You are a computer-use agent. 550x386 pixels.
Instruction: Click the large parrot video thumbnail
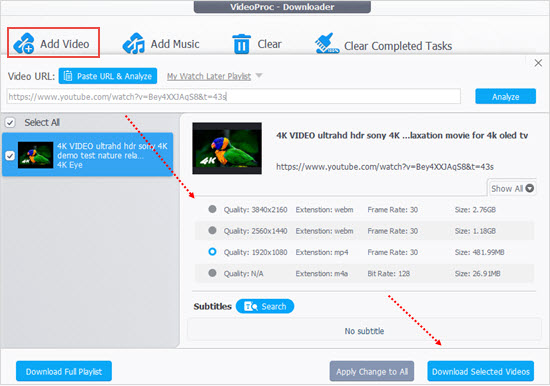[227, 148]
